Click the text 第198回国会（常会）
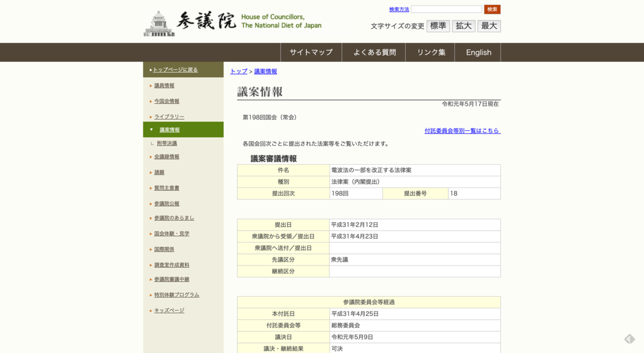The height and width of the screenshot is (353, 644). click(271, 117)
